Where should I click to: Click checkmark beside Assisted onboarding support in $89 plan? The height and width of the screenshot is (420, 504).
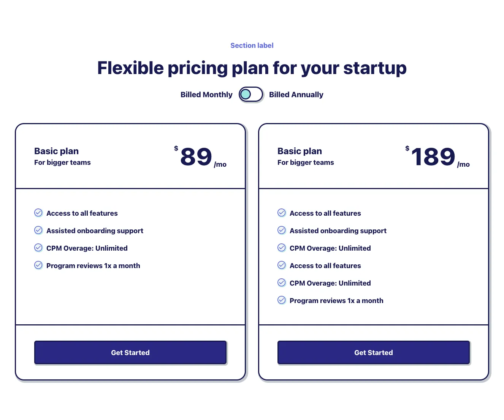click(38, 230)
